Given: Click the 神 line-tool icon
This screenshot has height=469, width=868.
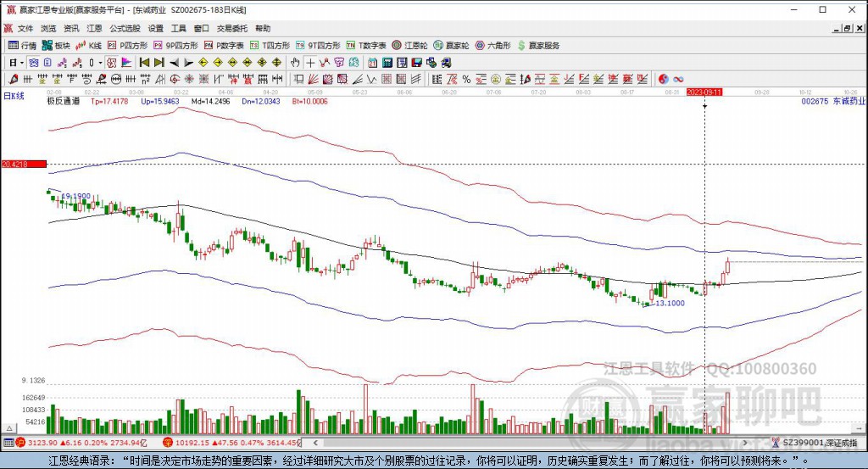Looking at the screenshot, I should click(x=233, y=79).
